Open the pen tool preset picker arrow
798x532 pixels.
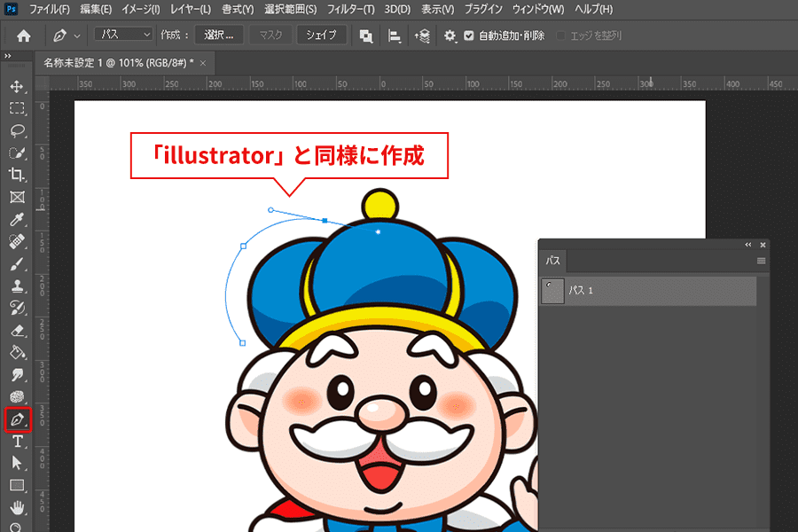pos(77,36)
